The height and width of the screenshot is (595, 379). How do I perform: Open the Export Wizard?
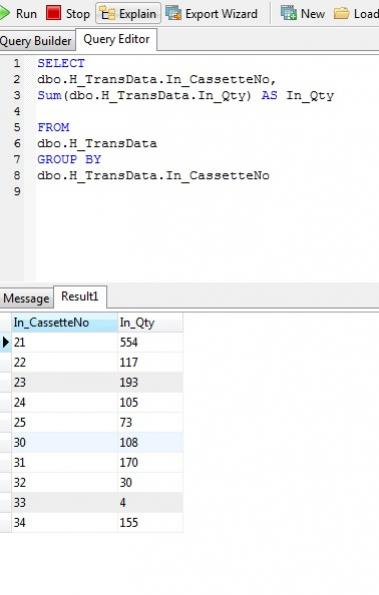coord(212,14)
